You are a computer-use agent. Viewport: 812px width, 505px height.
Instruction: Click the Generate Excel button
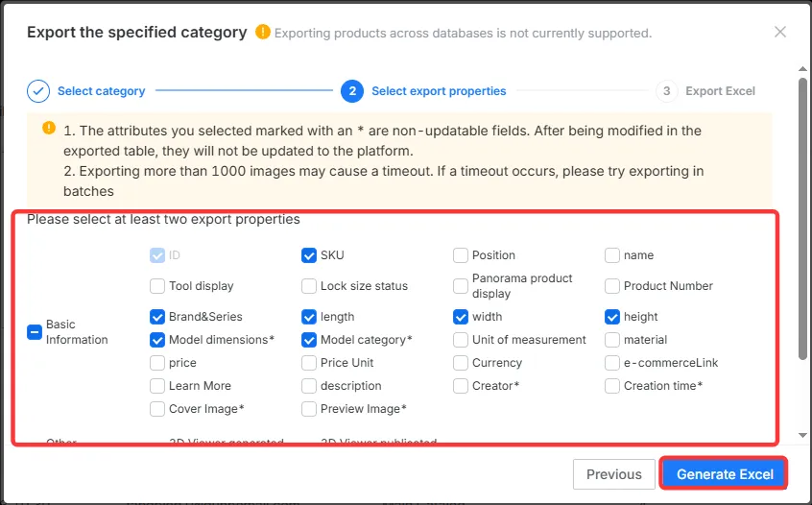pos(724,474)
